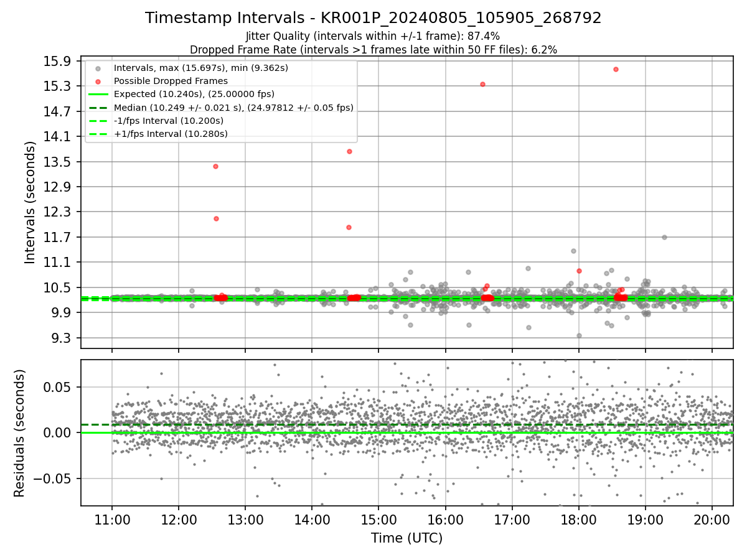Click the 'Intervals (seconds)' y-axis label

pyautogui.click(x=31, y=202)
